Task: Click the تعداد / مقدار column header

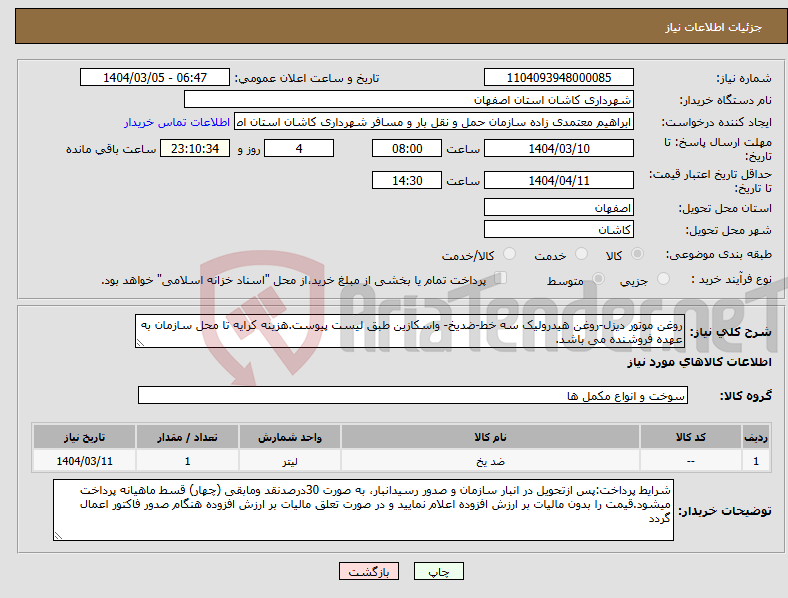Action: pyautogui.click(x=187, y=437)
